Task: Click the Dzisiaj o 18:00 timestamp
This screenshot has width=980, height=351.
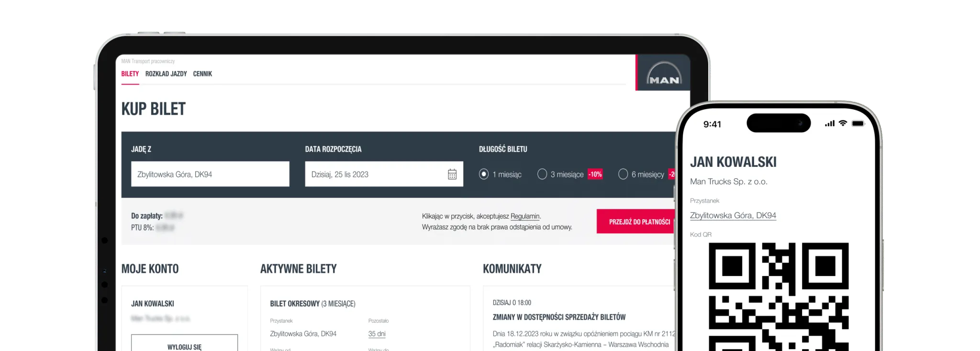Action: 512,303
